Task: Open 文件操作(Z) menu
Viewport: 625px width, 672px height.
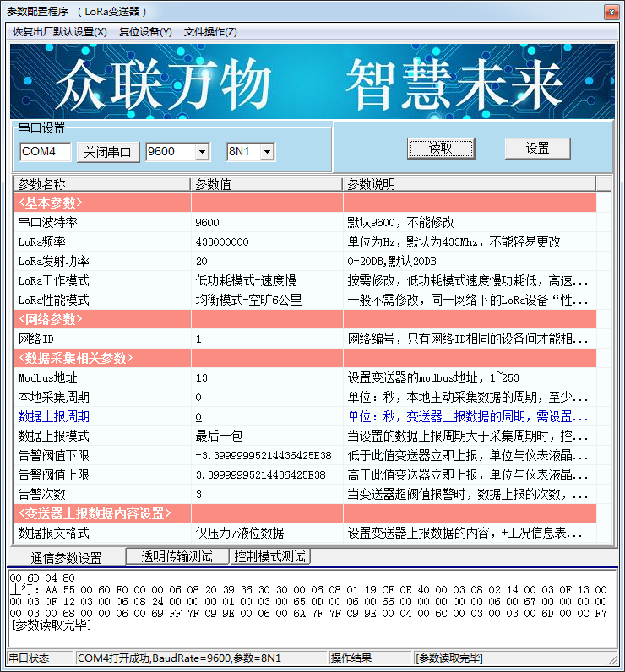Action: point(210,32)
